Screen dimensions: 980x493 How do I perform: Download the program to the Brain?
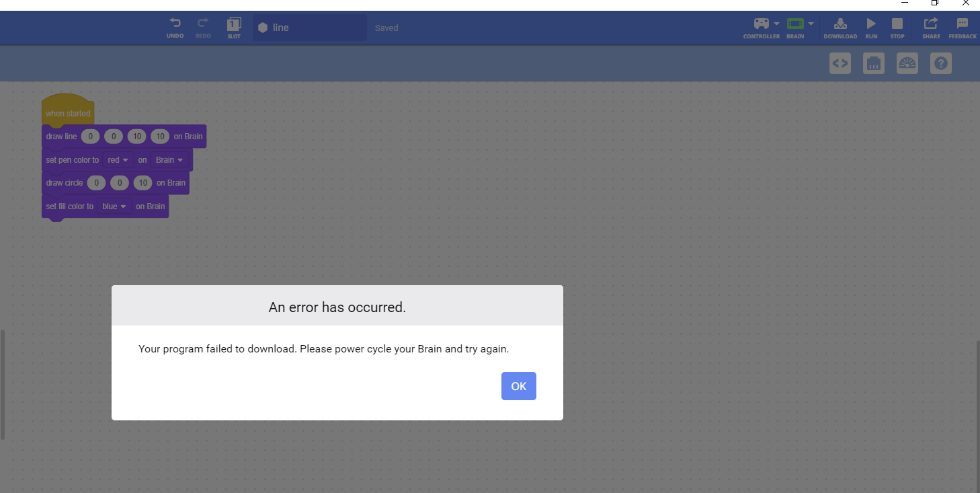coord(840,28)
